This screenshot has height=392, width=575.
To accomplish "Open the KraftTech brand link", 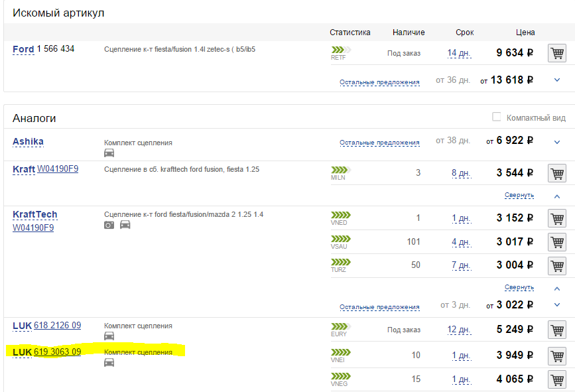I will 35,214.
